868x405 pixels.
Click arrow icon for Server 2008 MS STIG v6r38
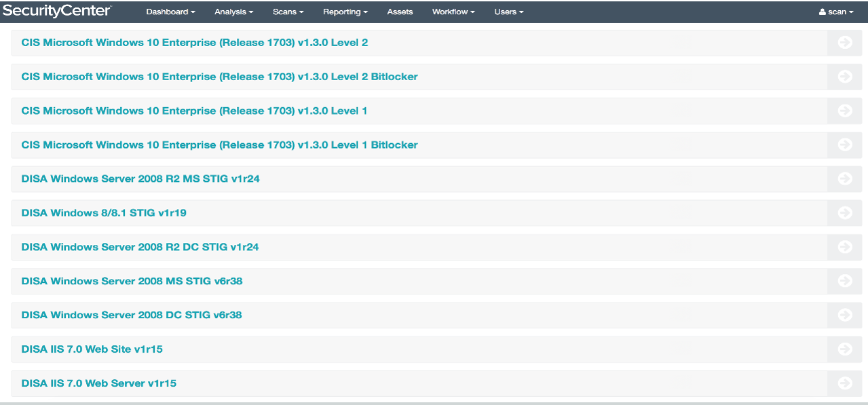pos(845,281)
